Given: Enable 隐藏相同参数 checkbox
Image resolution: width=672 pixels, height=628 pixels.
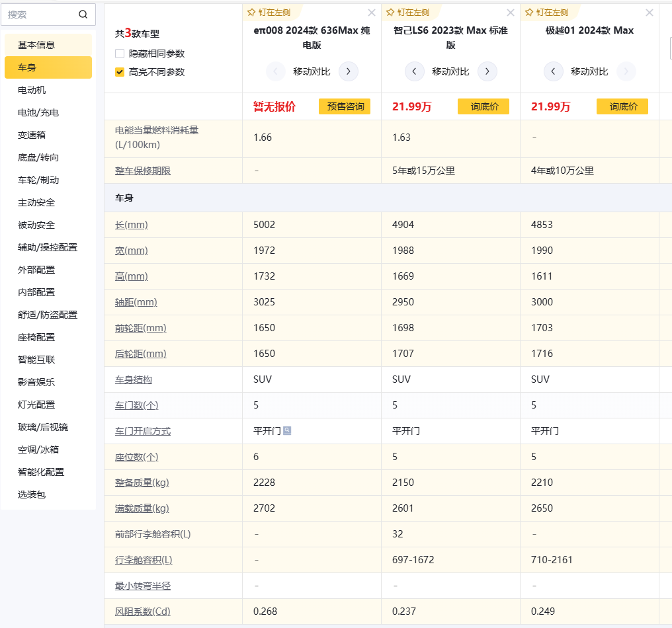Looking at the screenshot, I should tap(120, 54).
